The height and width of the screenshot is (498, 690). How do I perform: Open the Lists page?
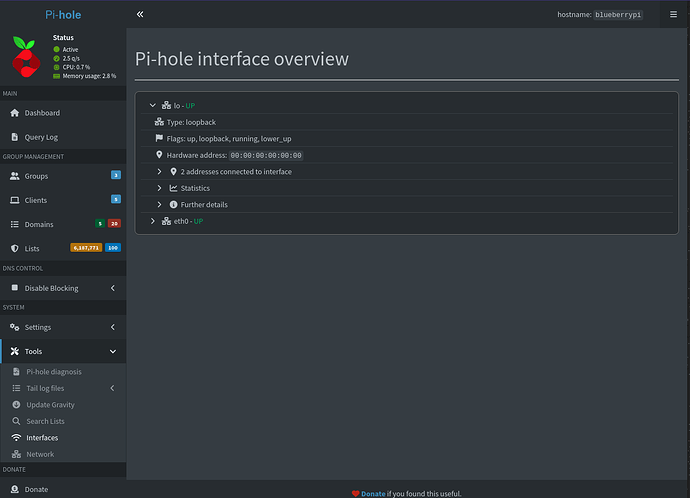32,248
